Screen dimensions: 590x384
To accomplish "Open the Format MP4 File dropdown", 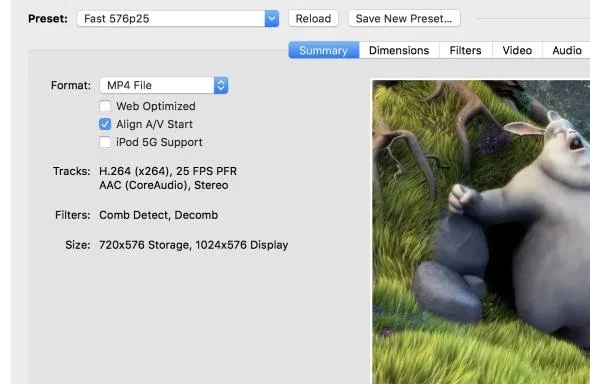I will pos(164,85).
